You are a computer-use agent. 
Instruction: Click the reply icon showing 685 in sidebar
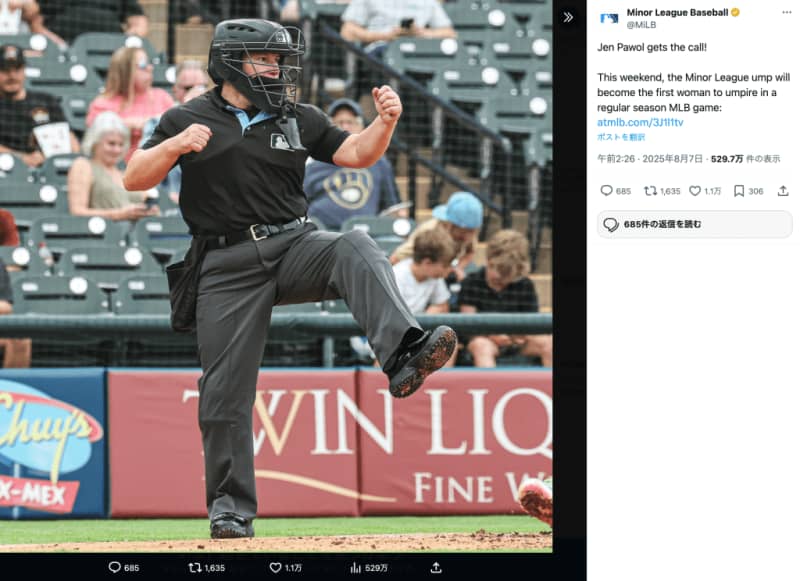[x=606, y=191]
